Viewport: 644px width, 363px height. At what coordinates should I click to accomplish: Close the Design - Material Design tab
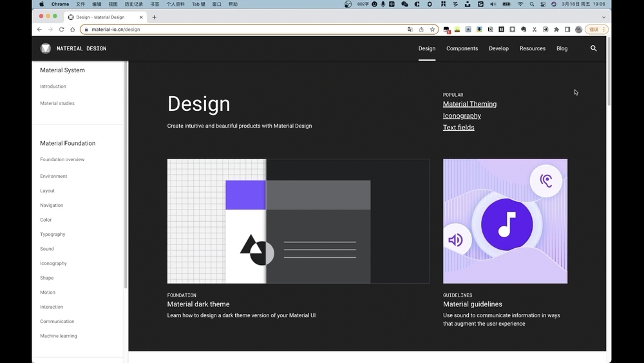(x=141, y=17)
